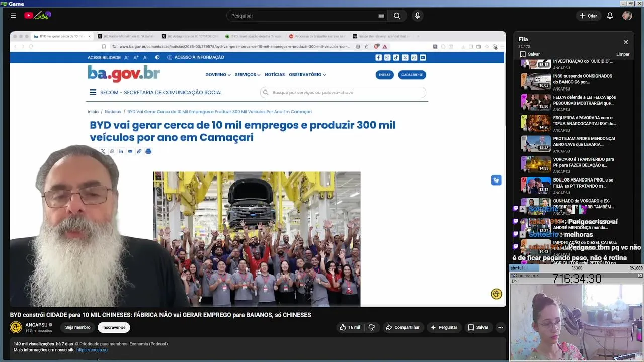Screen dimensions: 644x362
Task: Click the yellow ANCAPSU watermark logo
Action: 496,294
